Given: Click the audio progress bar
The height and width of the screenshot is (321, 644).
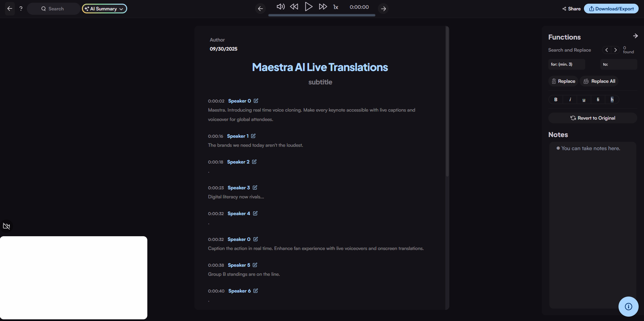Looking at the screenshot, I should (x=321, y=15).
